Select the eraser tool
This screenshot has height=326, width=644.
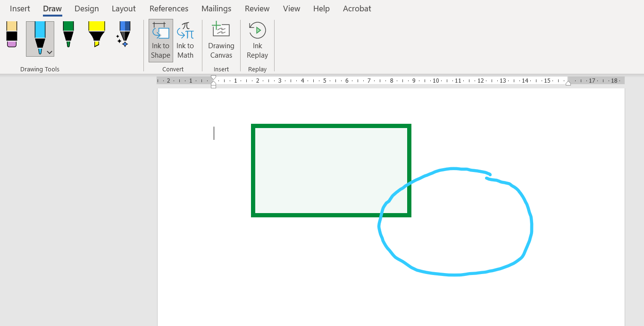tap(12, 34)
